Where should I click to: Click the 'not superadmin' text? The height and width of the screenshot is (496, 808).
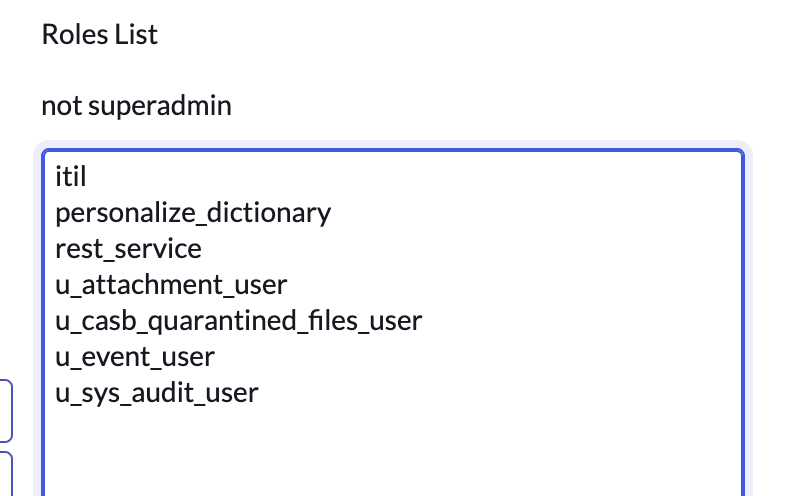pos(136,105)
